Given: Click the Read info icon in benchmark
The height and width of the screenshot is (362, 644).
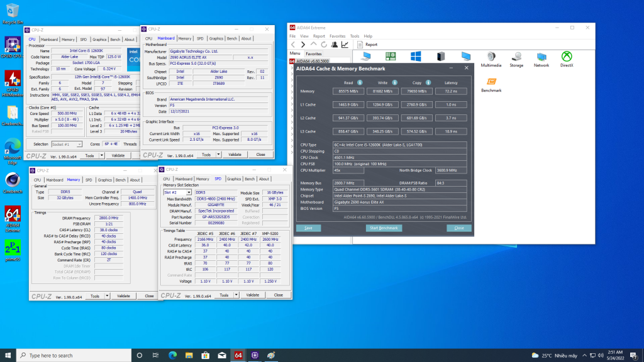Looking at the screenshot, I should tap(360, 82).
